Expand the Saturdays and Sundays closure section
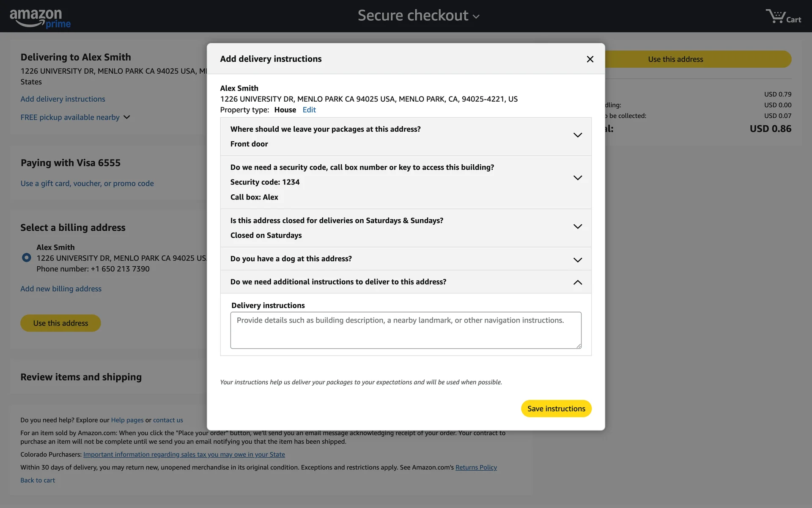Viewport: 812px width, 508px height. pyautogui.click(x=577, y=226)
